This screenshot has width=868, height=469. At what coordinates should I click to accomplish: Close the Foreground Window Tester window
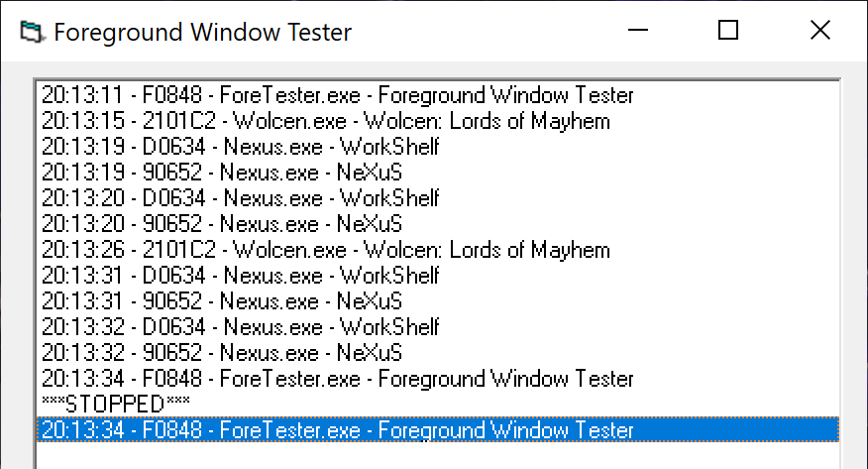(820, 31)
